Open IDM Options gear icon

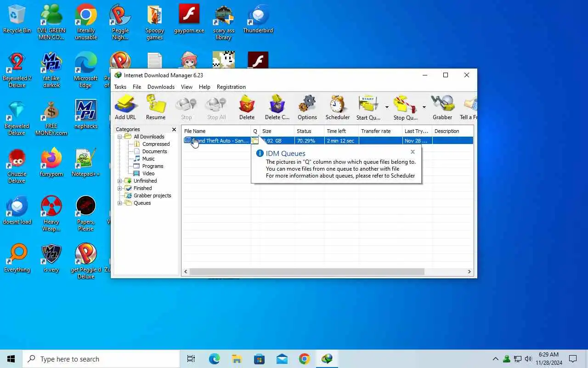click(x=307, y=107)
